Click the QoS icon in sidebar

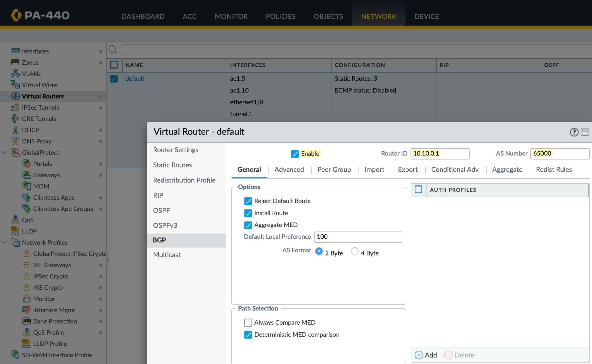(x=15, y=220)
